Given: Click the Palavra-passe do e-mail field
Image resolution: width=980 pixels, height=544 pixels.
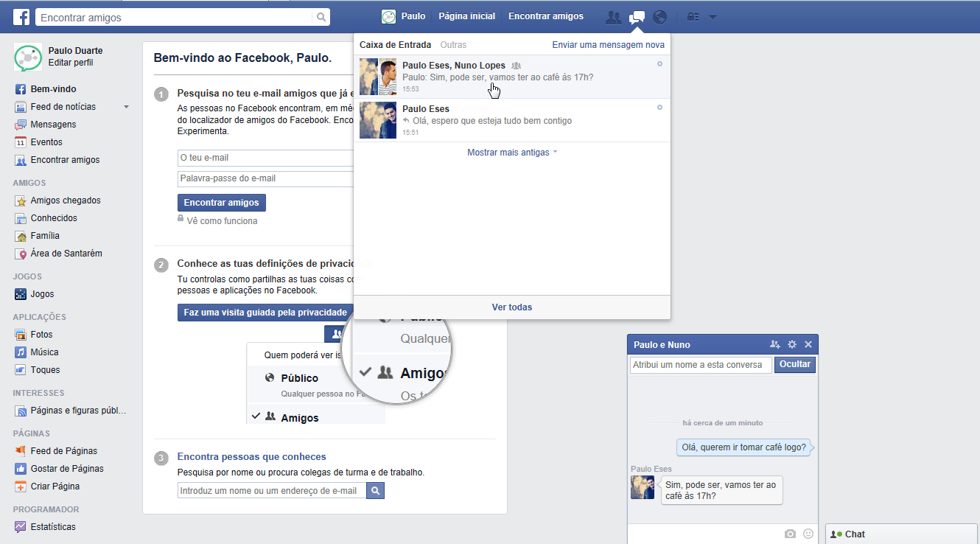Looking at the screenshot, I should pyautogui.click(x=265, y=178).
